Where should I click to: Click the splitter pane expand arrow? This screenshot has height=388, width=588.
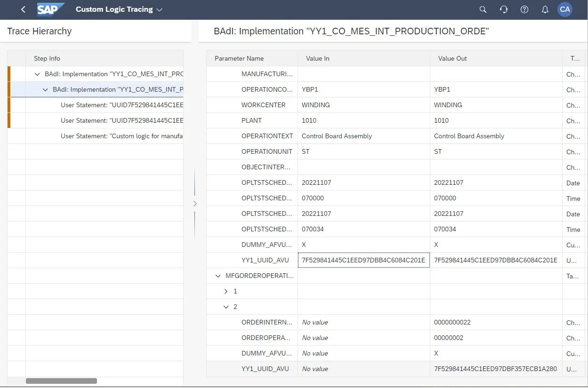tap(195, 204)
